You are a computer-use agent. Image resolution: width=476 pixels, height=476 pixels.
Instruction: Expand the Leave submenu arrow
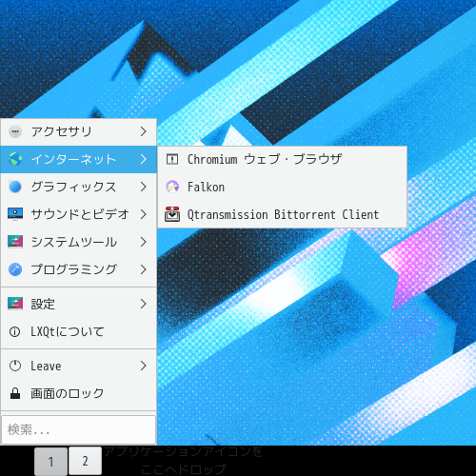pyautogui.click(x=144, y=366)
